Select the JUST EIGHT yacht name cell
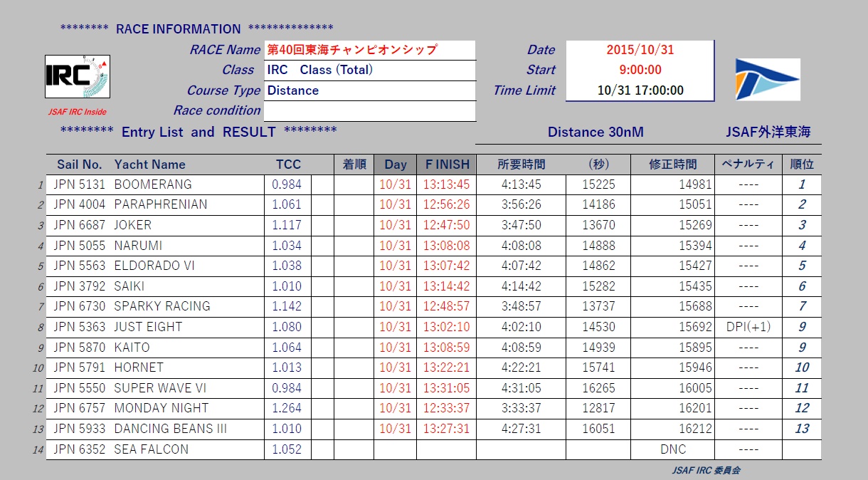Screen dimensions: 868x480 tap(148, 327)
